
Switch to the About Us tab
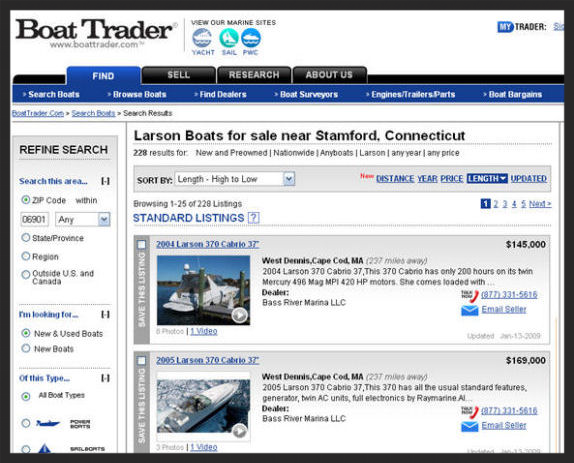coord(329,75)
